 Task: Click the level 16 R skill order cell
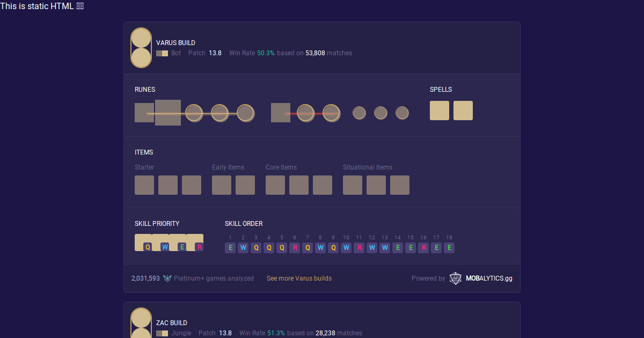click(423, 248)
